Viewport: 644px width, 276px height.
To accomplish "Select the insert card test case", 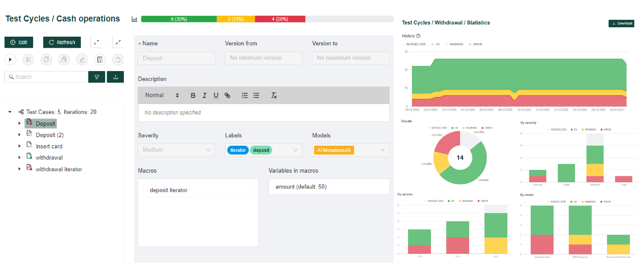I will pos(49,146).
